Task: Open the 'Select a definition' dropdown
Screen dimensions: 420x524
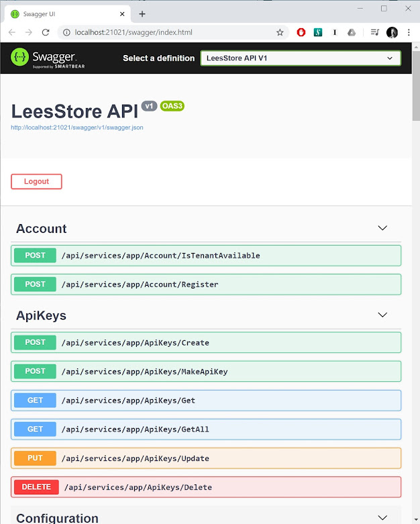Action: pos(300,58)
